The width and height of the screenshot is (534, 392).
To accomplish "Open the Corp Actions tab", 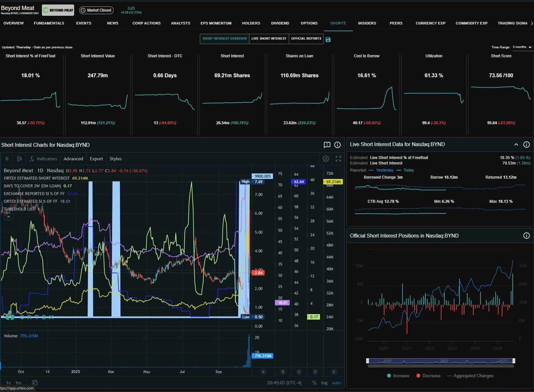I will (146, 23).
